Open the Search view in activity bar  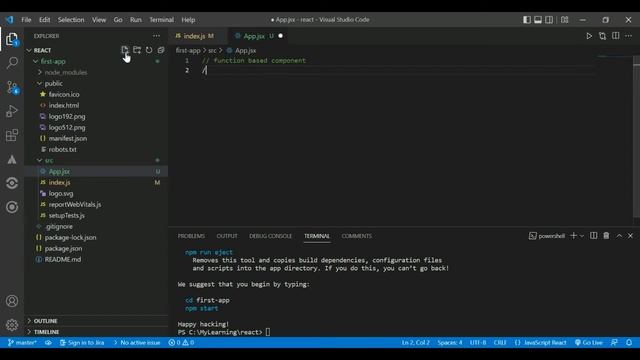(x=12, y=63)
